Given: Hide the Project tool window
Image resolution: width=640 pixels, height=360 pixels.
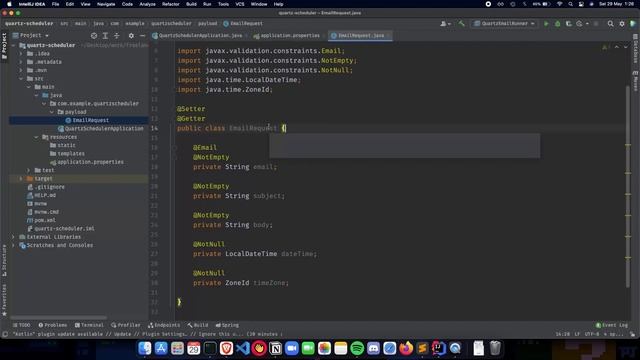Looking at the screenshot, I should tap(142, 36).
